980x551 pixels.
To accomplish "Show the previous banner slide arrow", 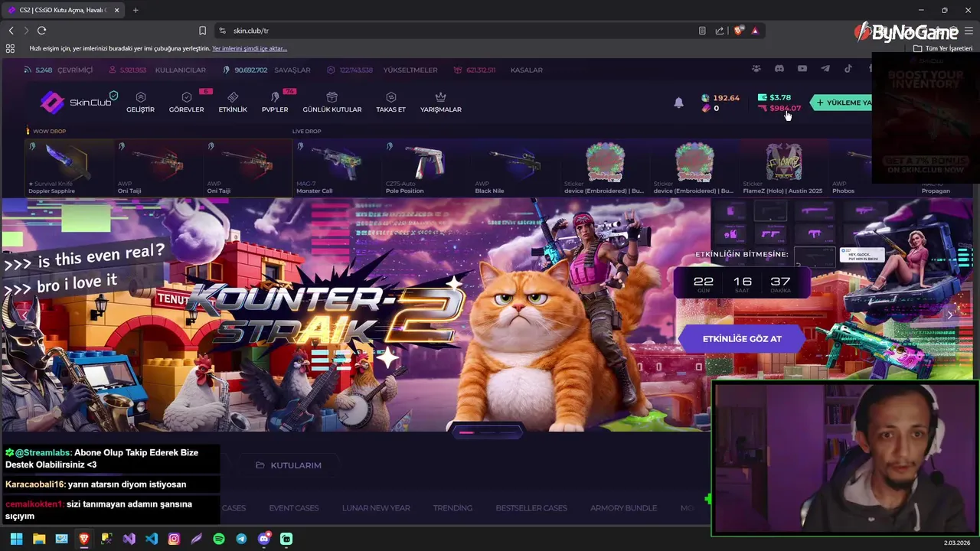I will pyautogui.click(x=24, y=315).
